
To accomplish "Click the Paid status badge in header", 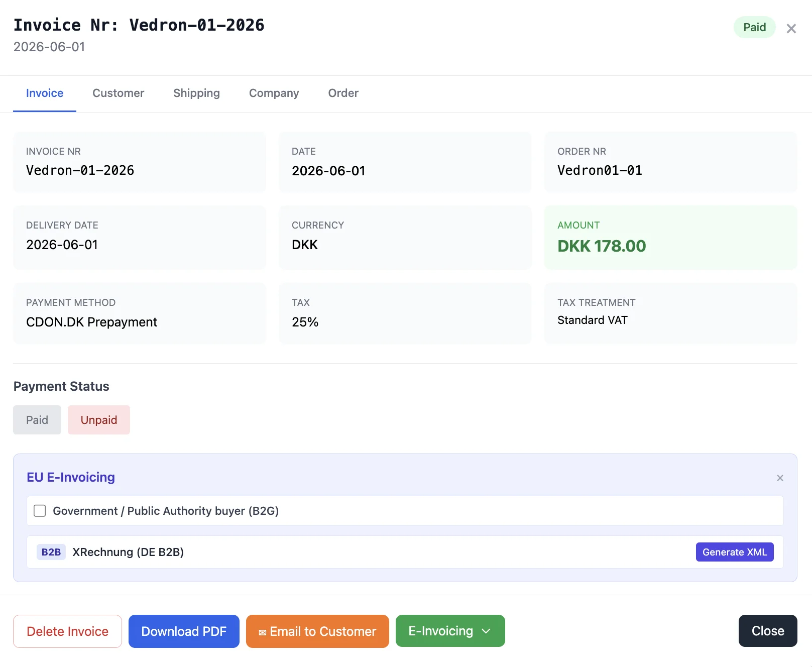I will pyautogui.click(x=754, y=27).
